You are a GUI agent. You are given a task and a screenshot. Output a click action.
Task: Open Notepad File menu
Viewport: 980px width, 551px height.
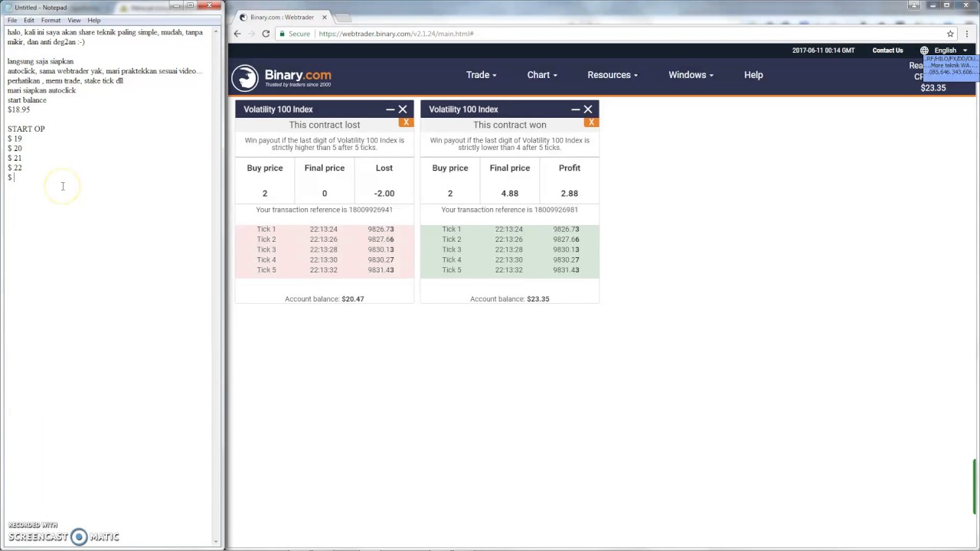(12, 20)
